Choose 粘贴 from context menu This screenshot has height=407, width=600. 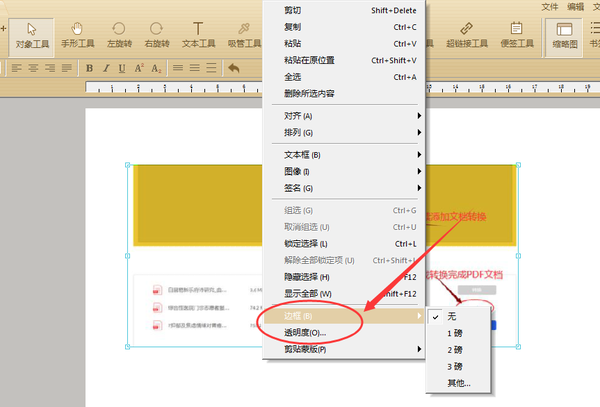pos(344,44)
